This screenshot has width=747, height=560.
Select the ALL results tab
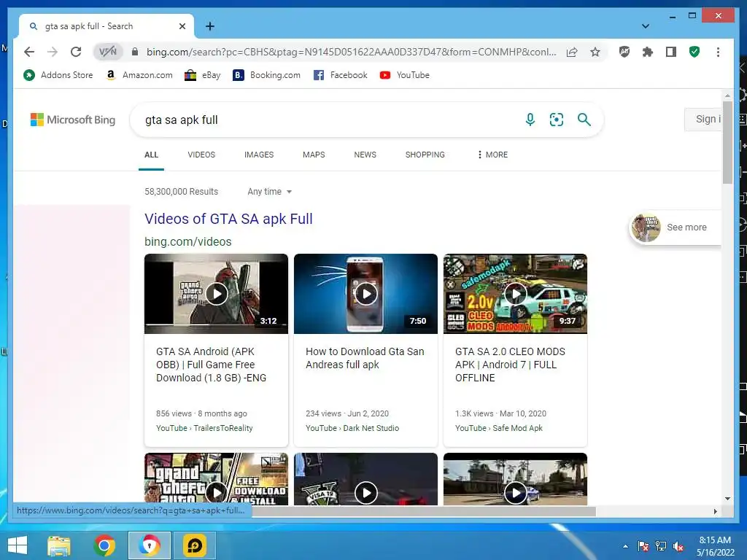tap(152, 155)
